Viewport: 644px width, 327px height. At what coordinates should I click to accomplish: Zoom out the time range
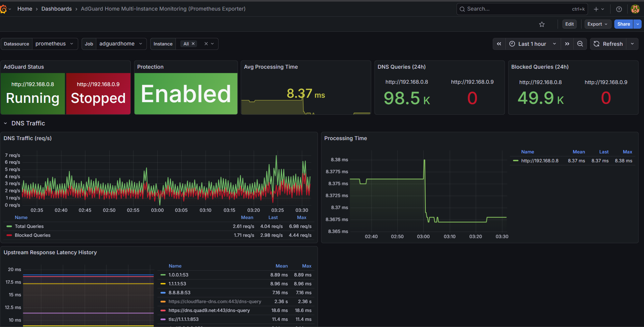[580, 44]
